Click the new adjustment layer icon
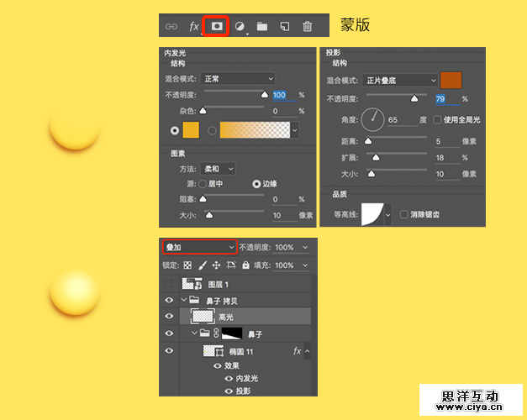 [x=240, y=26]
